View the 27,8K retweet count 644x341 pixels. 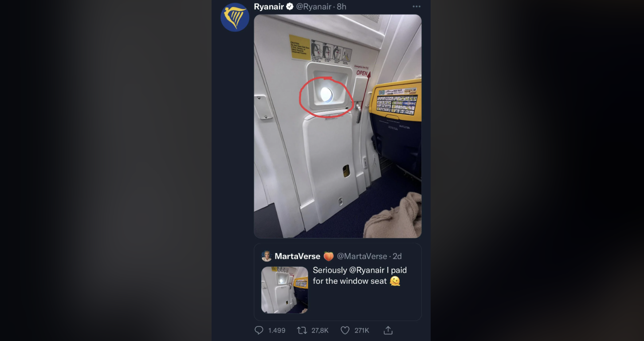pyautogui.click(x=320, y=330)
